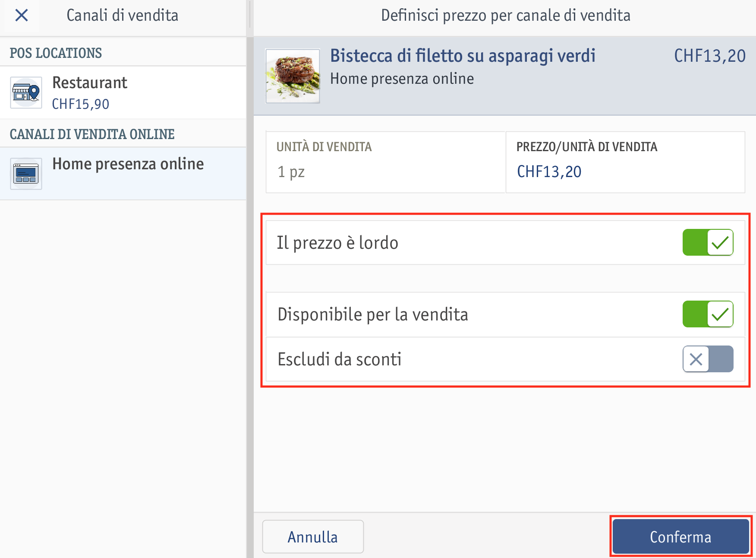Screen dimensions: 756x558
Task: Click the vertical divider between panels
Action: coord(250,279)
